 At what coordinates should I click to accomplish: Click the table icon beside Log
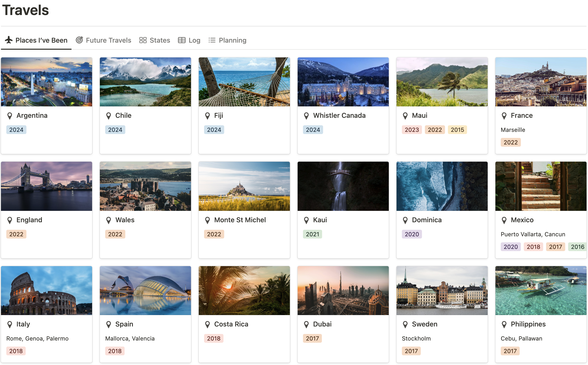click(182, 40)
